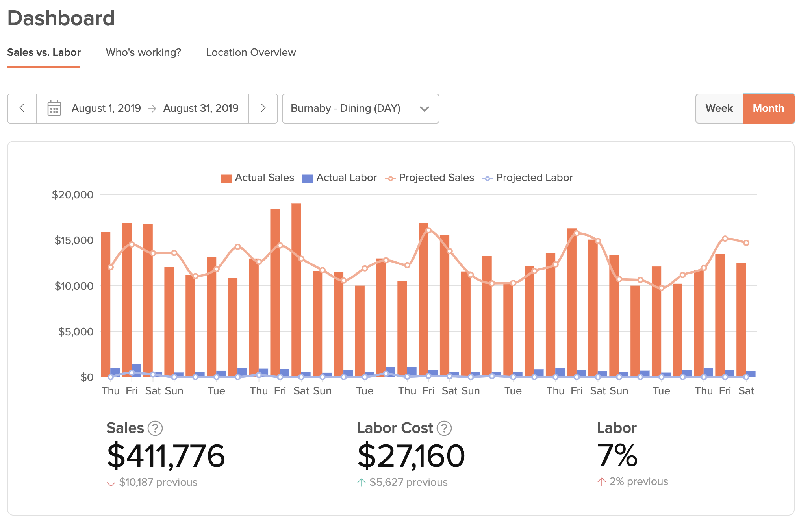Open the Who's working? tab
This screenshot has width=812, height=529.
pos(143,52)
